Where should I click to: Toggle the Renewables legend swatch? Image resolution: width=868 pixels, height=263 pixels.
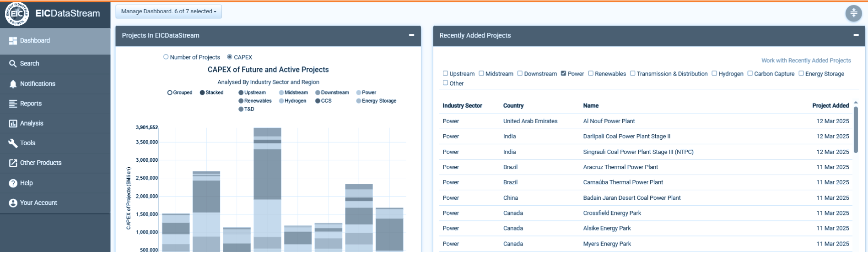[241, 101]
